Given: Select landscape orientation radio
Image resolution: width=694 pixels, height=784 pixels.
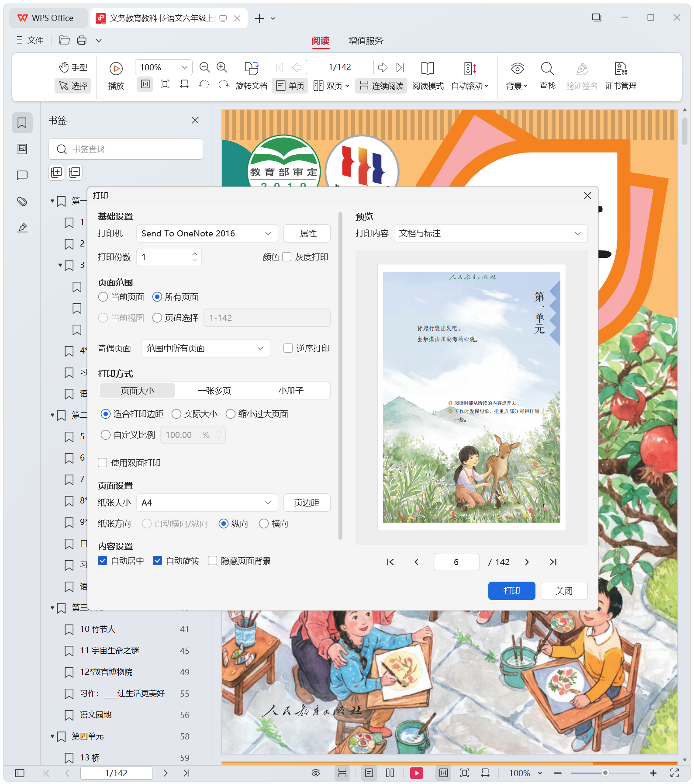Looking at the screenshot, I should [x=264, y=524].
